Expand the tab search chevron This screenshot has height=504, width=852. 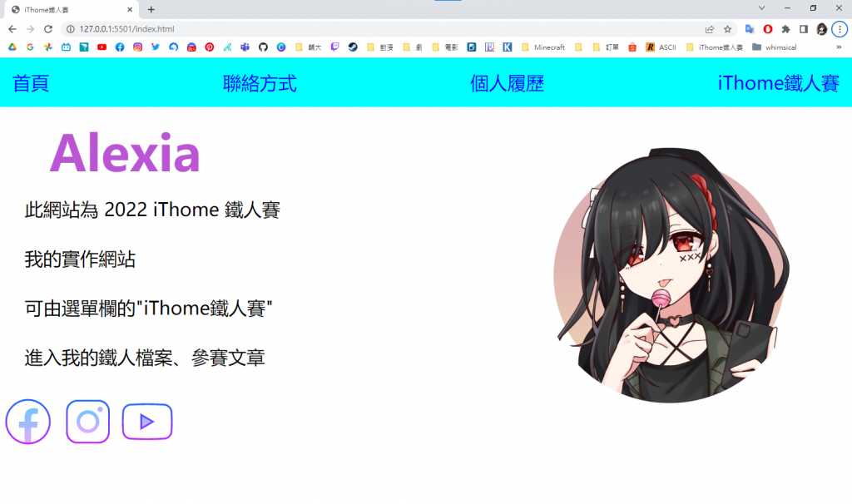(761, 8)
